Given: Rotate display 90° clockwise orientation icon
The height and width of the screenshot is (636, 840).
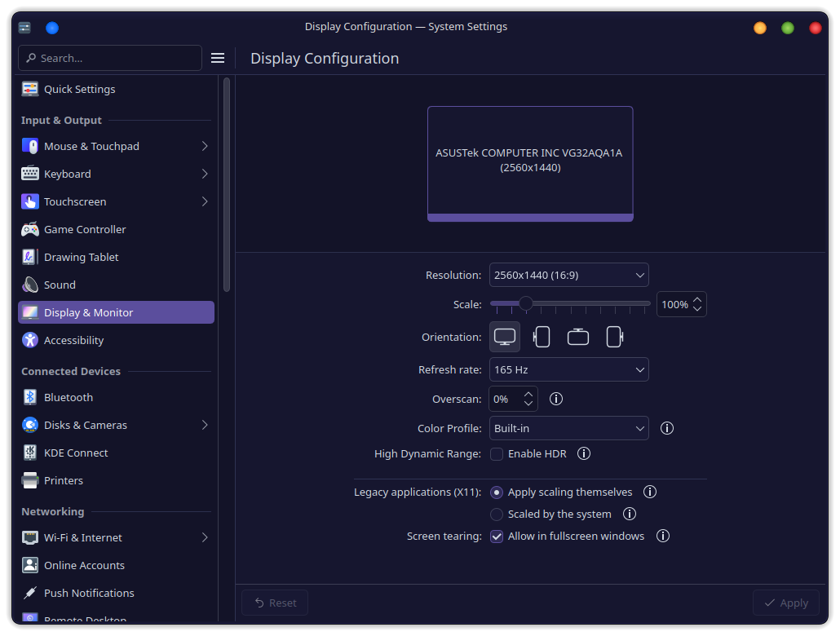Looking at the screenshot, I should click(614, 337).
